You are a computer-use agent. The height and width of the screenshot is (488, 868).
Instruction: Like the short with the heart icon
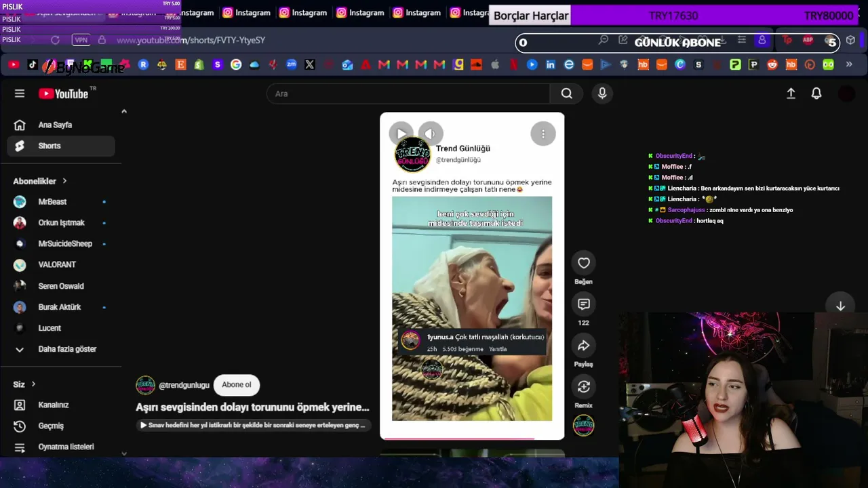pos(584,263)
